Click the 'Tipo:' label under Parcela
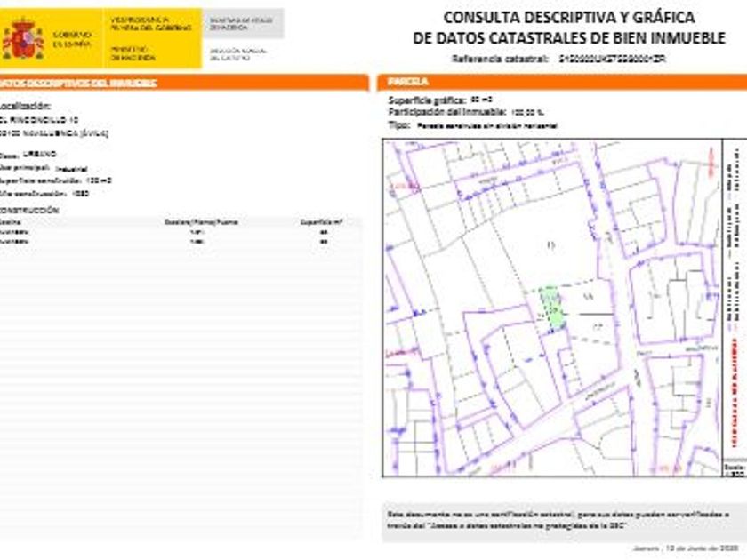Image resolution: width=747 pixels, height=560 pixels. (399, 125)
